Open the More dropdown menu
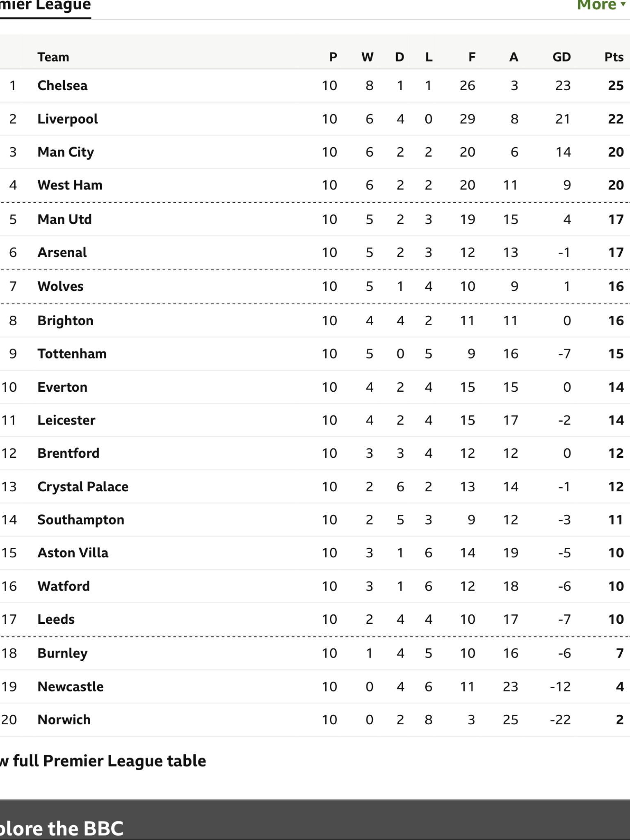 click(x=601, y=5)
